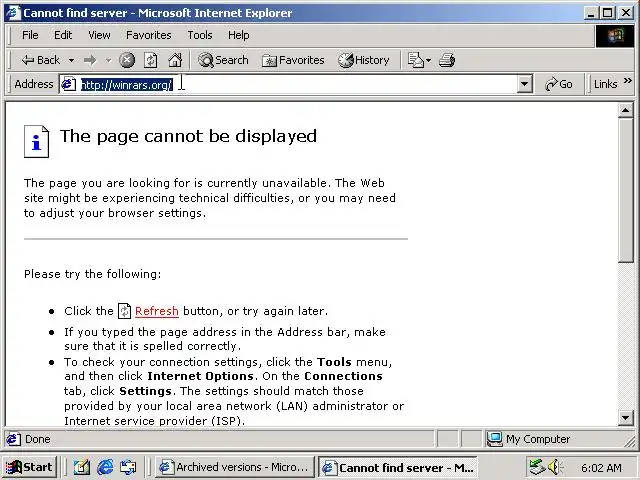This screenshot has width=640, height=480.
Task: Click the scroll down arrow
Action: pos(625,418)
